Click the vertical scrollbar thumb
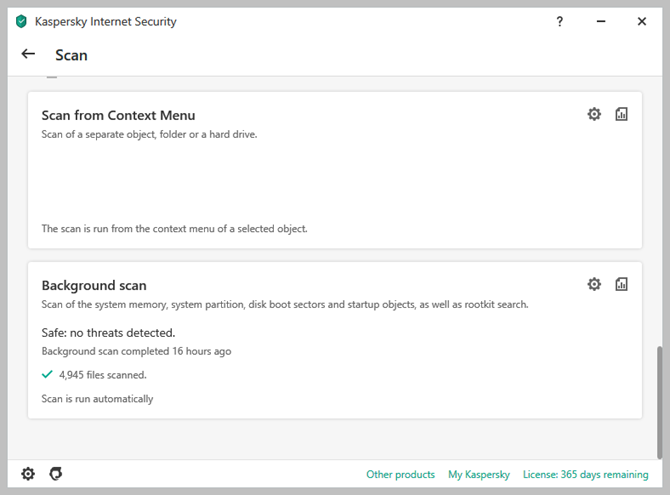The width and height of the screenshot is (670, 495). click(x=657, y=400)
